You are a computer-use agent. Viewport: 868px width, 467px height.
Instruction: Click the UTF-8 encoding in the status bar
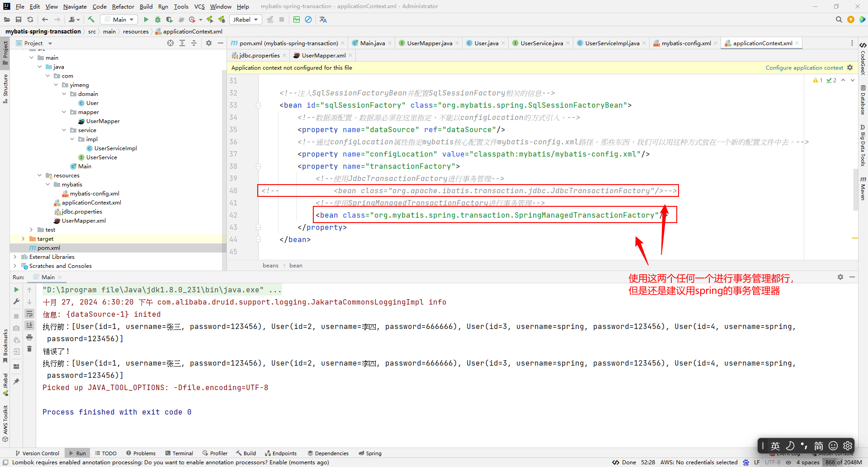tap(773, 462)
